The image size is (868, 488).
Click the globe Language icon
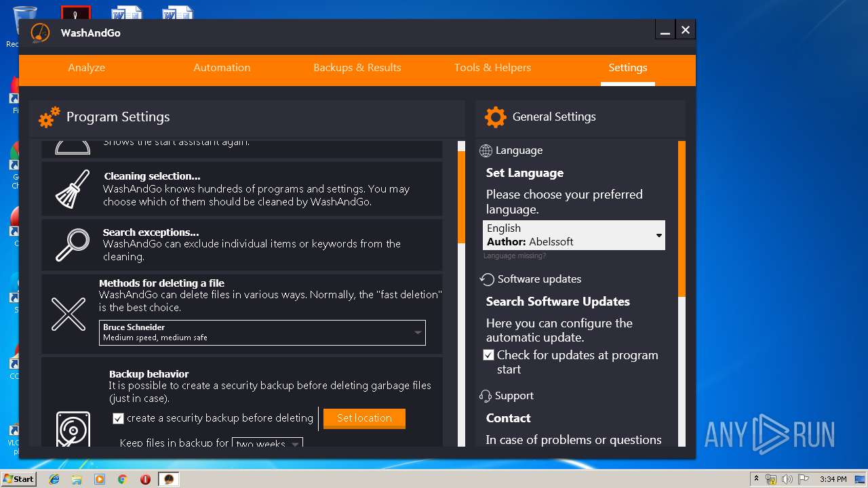coord(486,150)
